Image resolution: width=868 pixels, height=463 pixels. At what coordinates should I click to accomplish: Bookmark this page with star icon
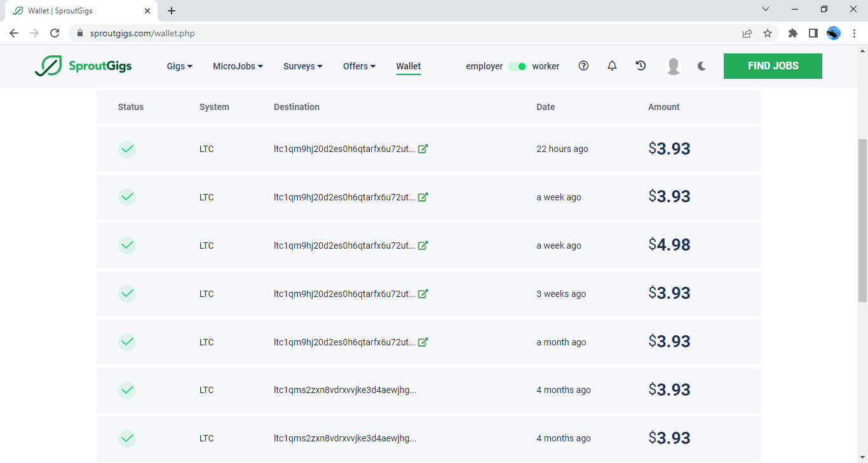tap(768, 33)
